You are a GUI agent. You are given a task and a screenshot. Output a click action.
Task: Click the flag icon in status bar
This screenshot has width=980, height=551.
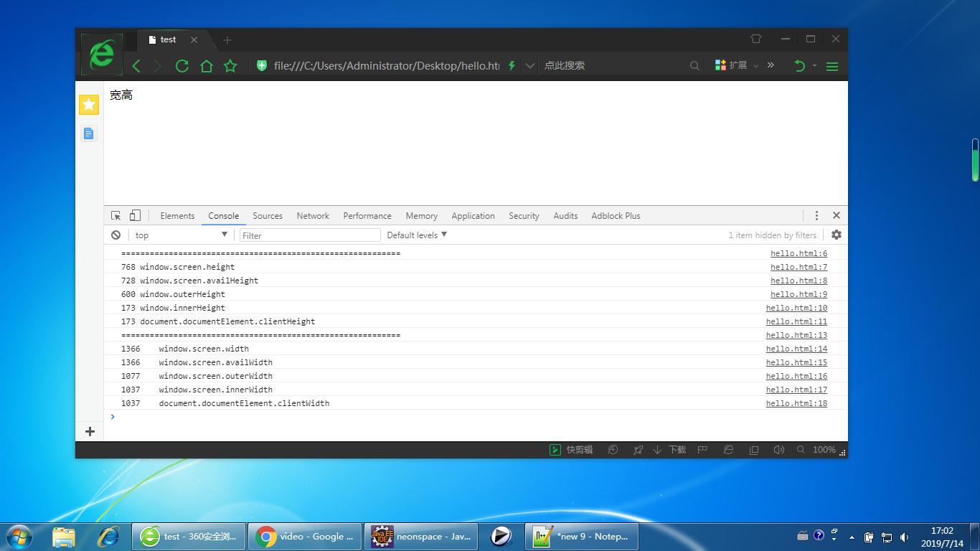coord(703,450)
